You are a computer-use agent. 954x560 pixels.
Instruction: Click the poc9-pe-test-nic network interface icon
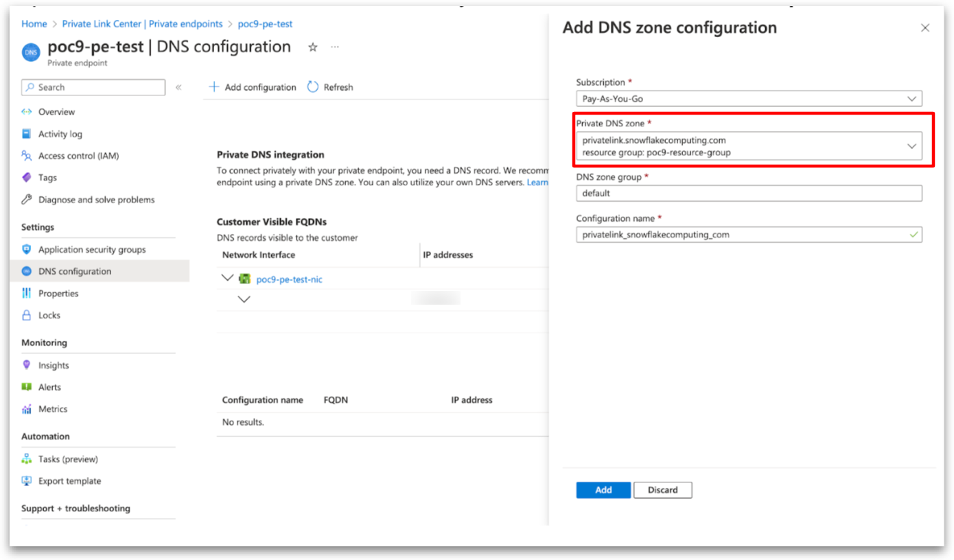pos(244,279)
